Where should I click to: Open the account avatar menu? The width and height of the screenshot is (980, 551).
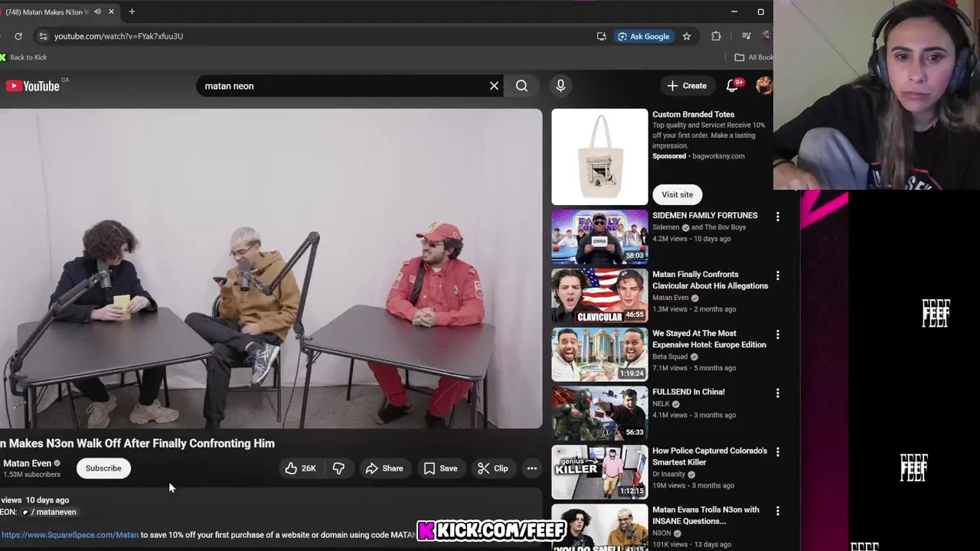(x=763, y=86)
